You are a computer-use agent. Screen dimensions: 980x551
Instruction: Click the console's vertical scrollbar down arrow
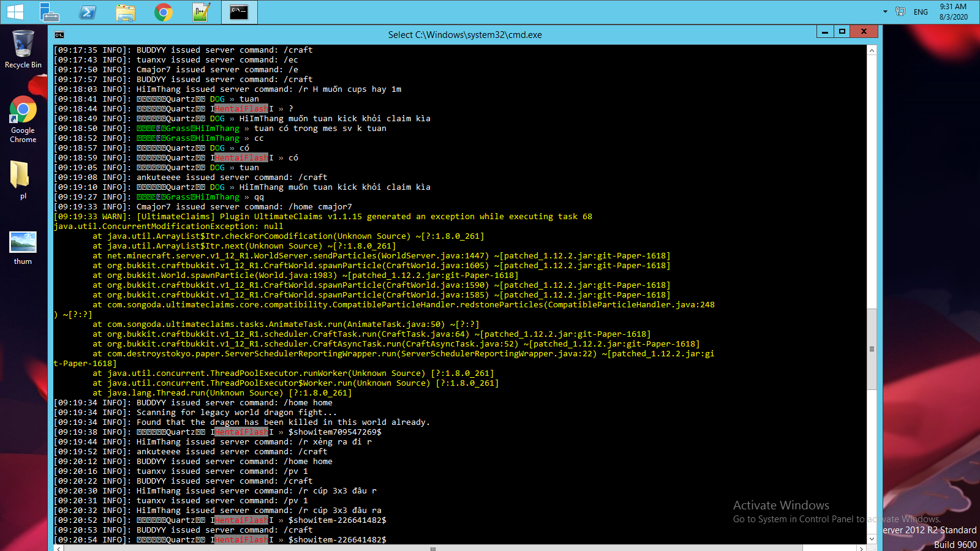pyautogui.click(x=872, y=539)
